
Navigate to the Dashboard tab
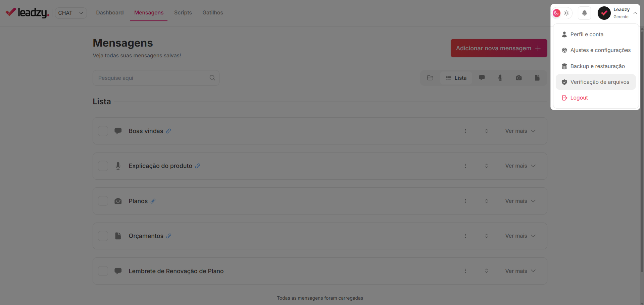click(x=109, y=12)
